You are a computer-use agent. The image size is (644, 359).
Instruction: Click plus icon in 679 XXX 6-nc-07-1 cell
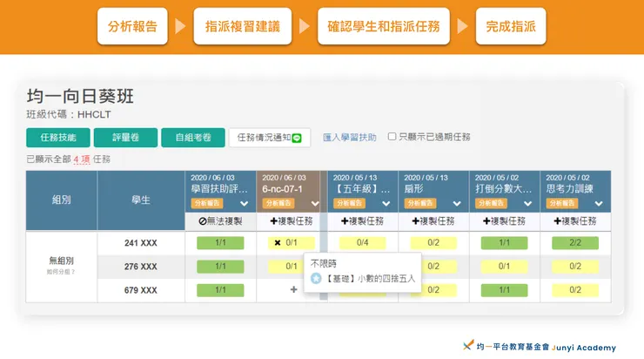point(293,290)
